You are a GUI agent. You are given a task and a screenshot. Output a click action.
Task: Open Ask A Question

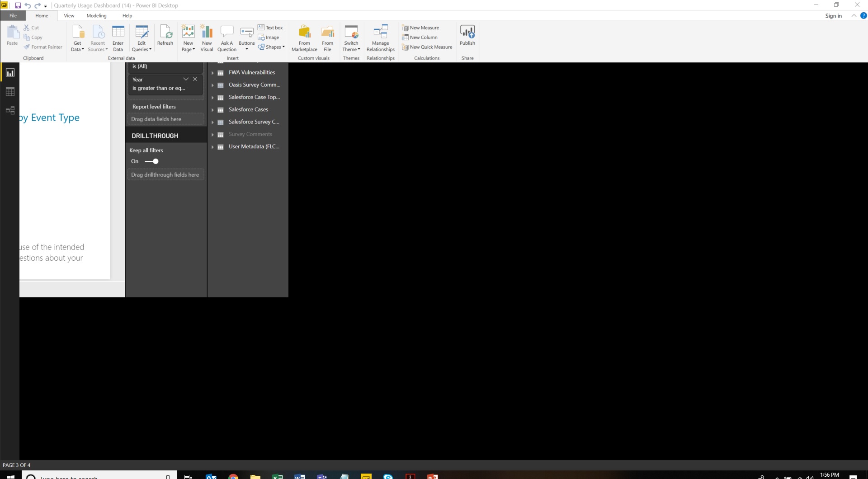click(x=226, y=38)
